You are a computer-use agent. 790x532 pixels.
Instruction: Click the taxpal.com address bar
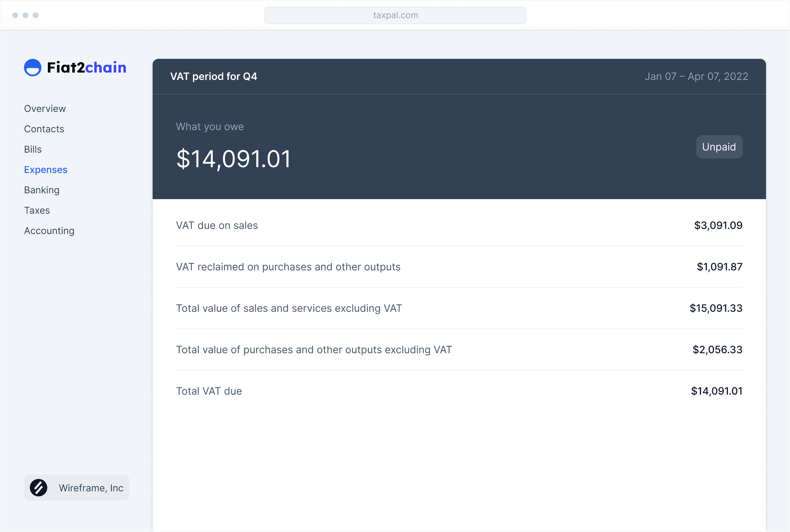395,15
